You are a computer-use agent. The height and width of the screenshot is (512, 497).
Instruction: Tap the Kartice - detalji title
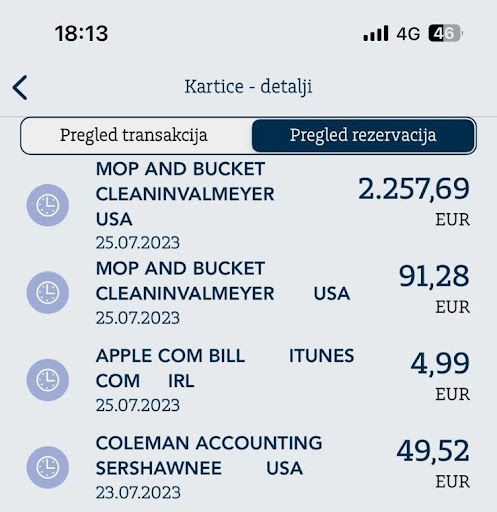pos(248,87)
